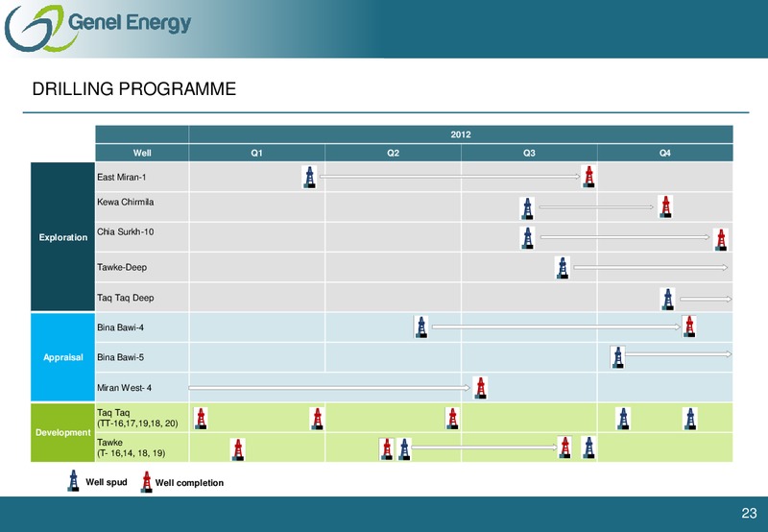
Task: Select the Chia Surkh-10 row label
Action: [126, 231]
